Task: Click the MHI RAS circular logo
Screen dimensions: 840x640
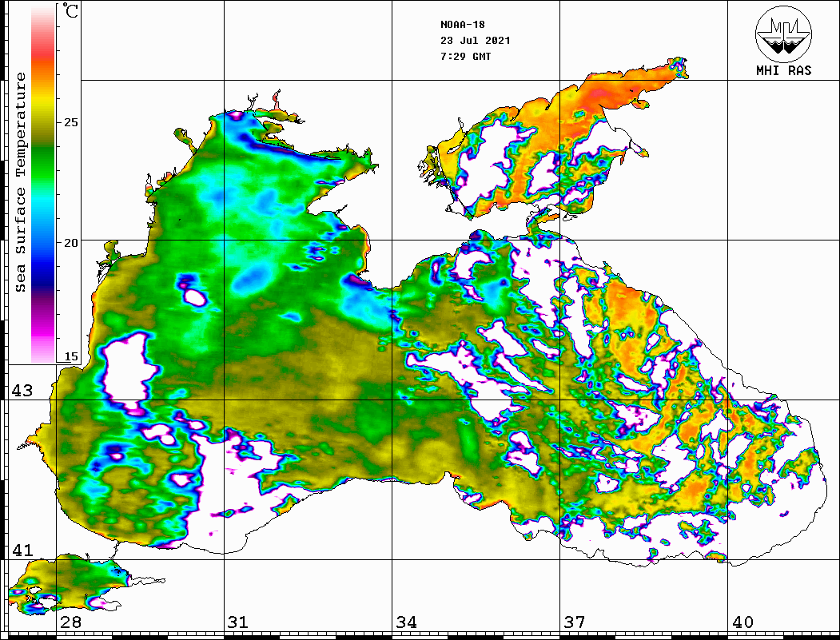Action: tap(784, 34)
